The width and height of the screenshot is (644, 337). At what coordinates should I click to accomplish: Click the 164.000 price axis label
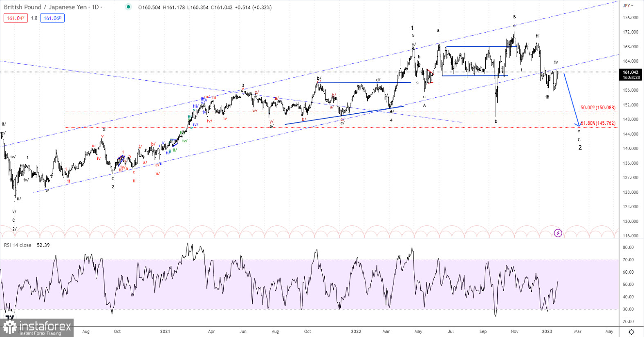631,61
